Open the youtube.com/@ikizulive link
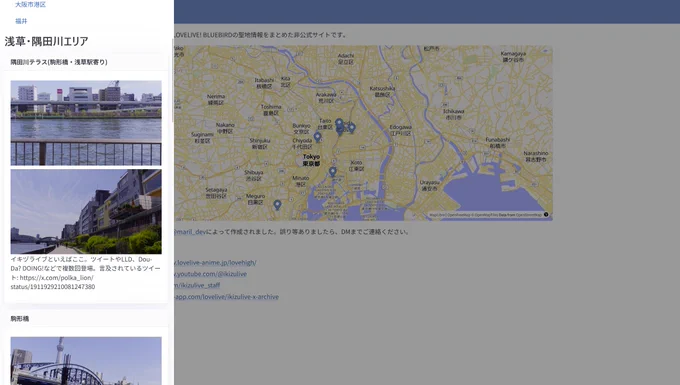The height and width of the screenshot is (385, 680). [x=210, y=274]
